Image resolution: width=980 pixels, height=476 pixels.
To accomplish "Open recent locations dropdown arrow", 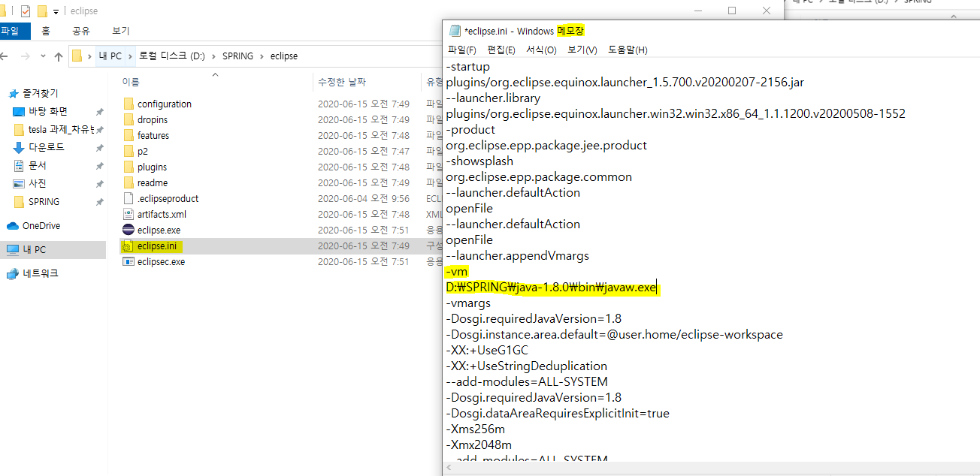I will tap(41, 56).
